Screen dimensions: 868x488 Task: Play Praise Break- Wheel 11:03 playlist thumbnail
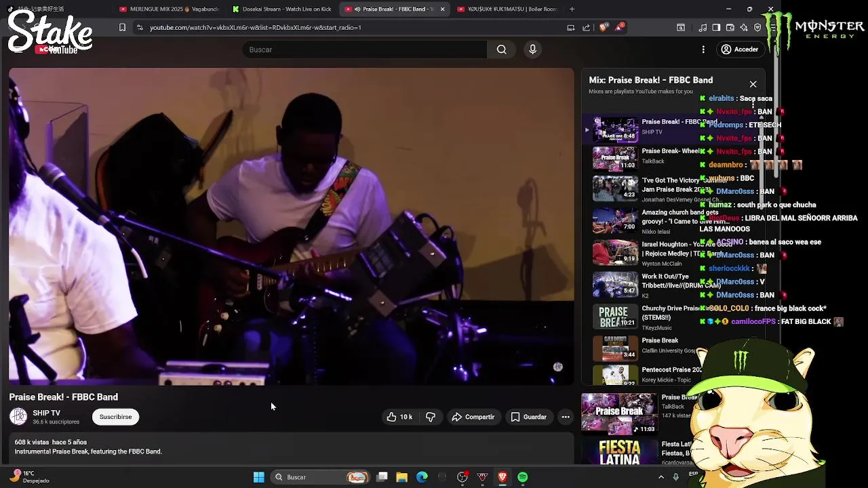click(615, 159)
